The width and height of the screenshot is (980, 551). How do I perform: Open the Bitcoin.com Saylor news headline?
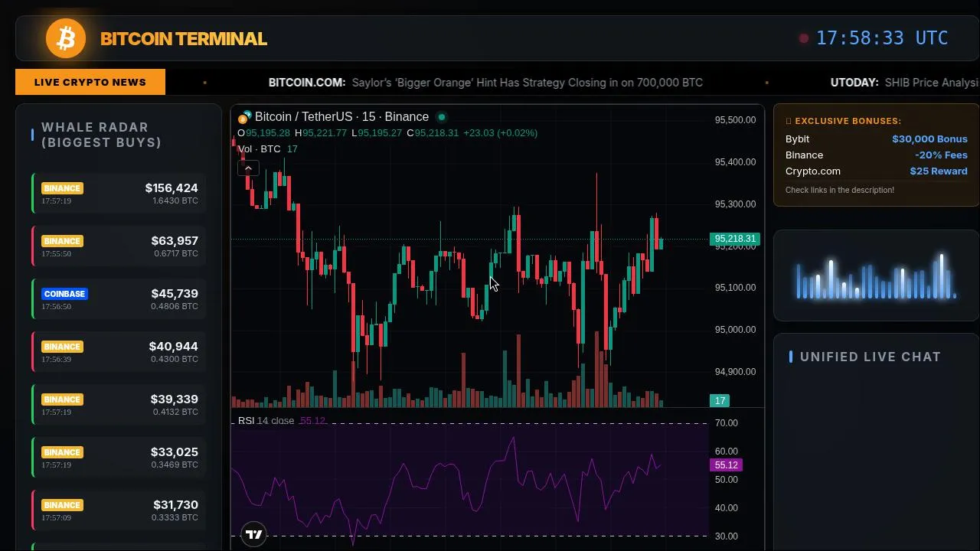point(485,83)
